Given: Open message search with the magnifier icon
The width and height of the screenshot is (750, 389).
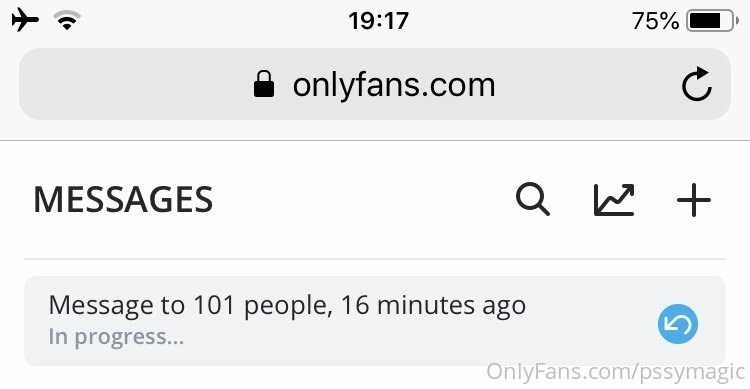Looking at the screenshot, I should coord(533,200).
